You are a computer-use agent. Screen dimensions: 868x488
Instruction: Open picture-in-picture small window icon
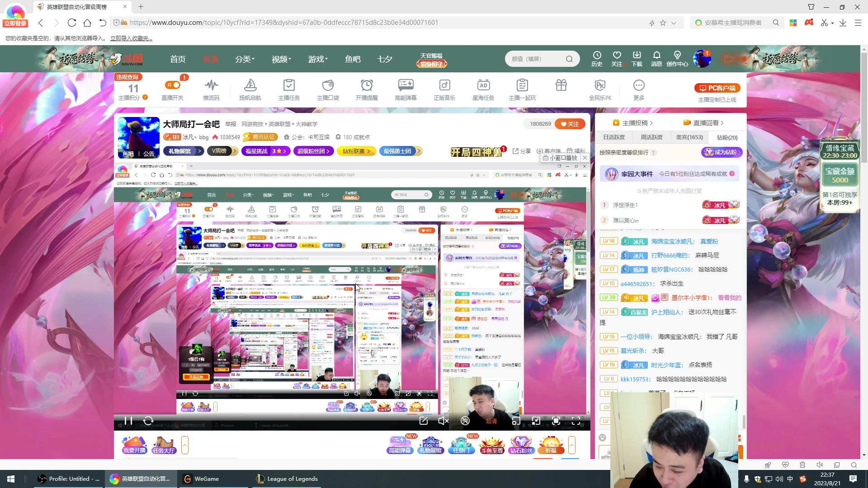click(x=516, y=421)
